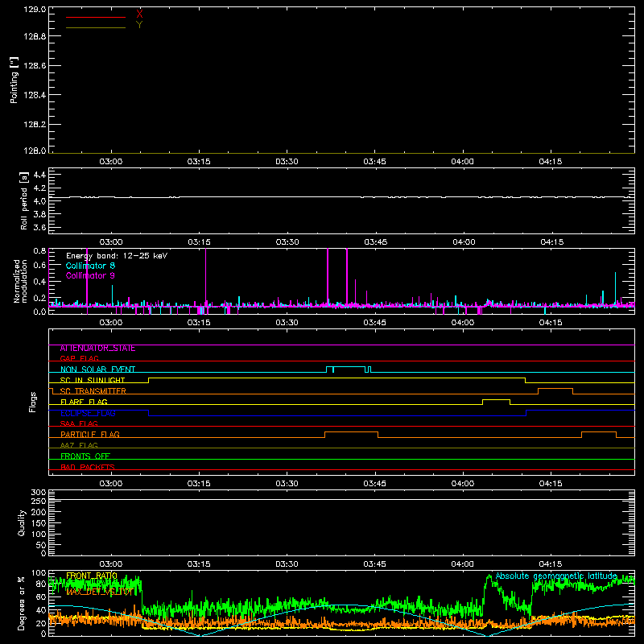
Task: Click the GAP_FLAG label
Action: click(79, 358)
